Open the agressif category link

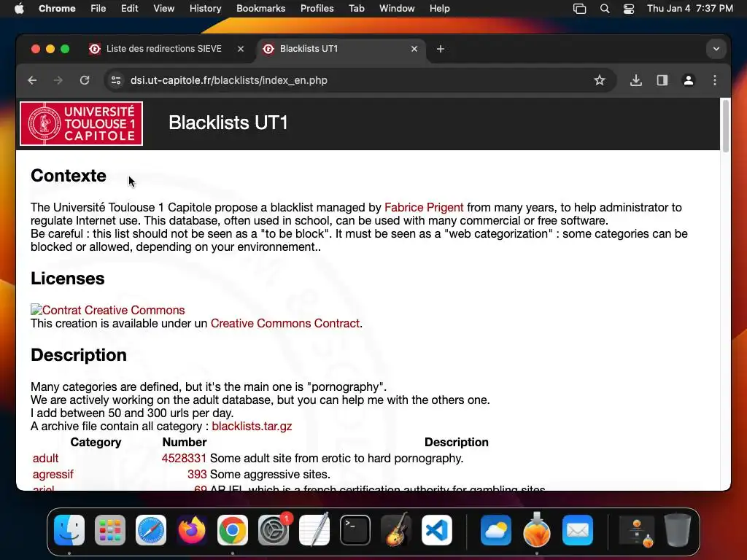click(53, 474)
